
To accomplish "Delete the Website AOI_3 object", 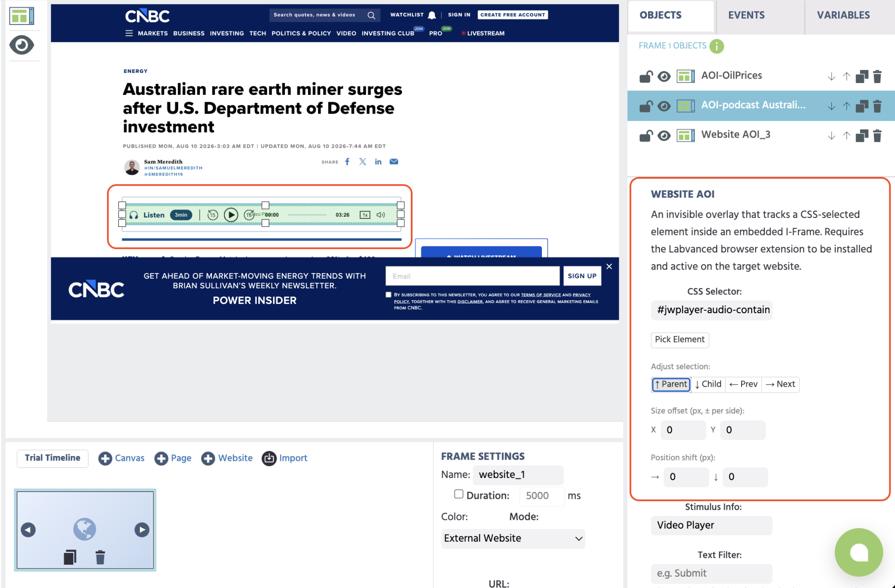I will [x=877, y=136].
